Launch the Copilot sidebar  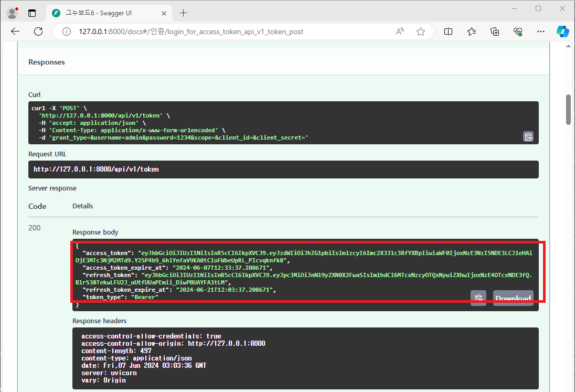point(562,31)
